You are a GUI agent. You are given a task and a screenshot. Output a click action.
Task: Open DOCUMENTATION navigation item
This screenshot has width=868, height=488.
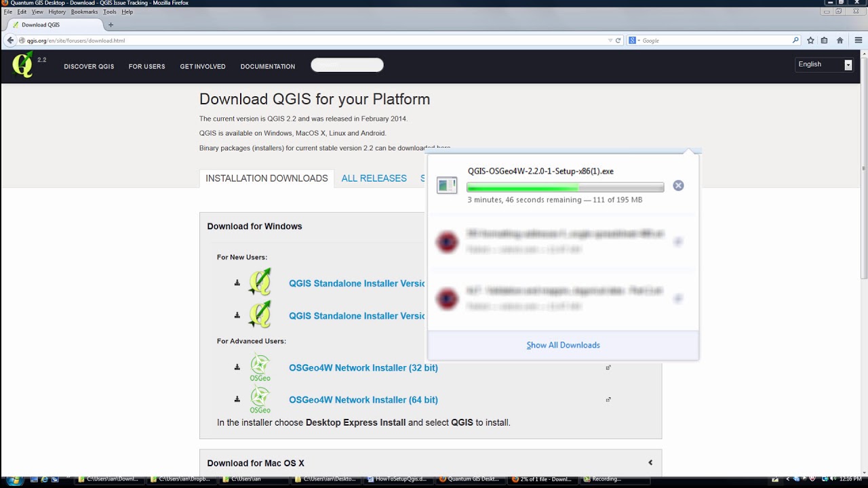pyautogui.click(x=268, y=66)
